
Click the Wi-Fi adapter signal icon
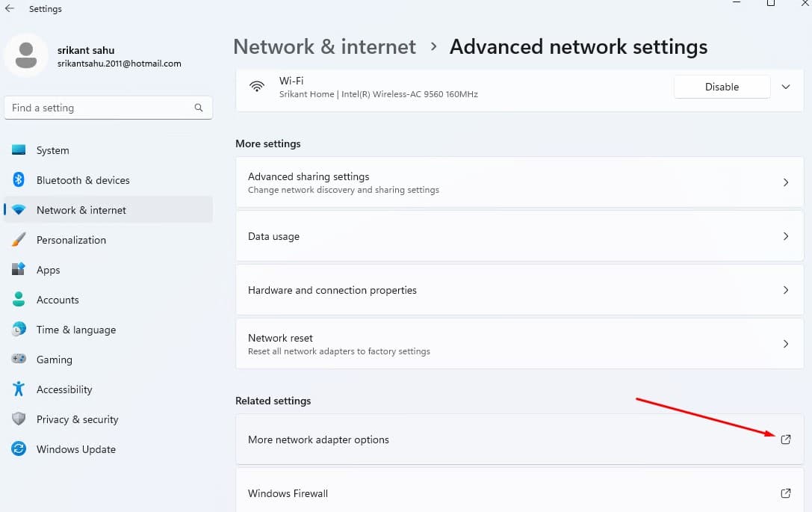point(257,86)
